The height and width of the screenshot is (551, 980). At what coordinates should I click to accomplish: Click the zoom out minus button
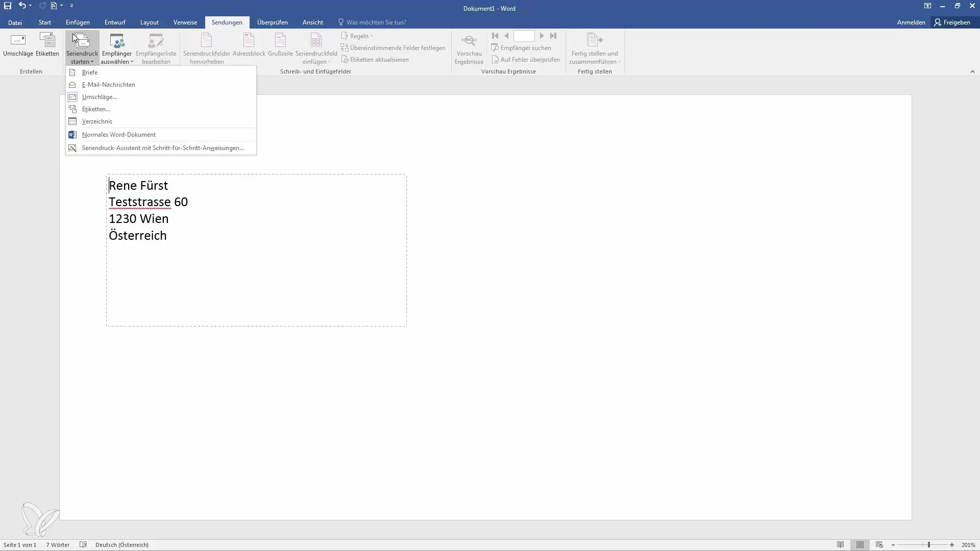[893, 545]
